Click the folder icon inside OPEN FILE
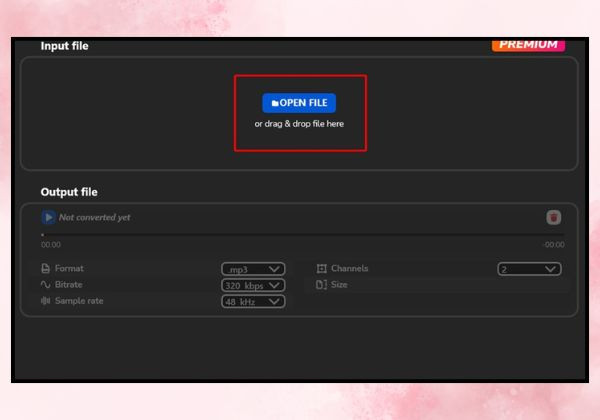 coord(275,103)
